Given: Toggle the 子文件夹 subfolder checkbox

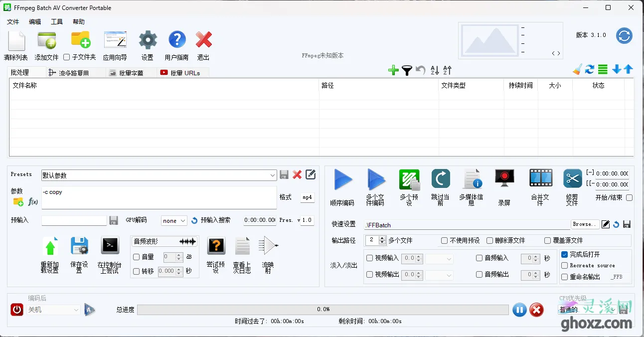Looking at the screenshot, I should coord(67,57).
